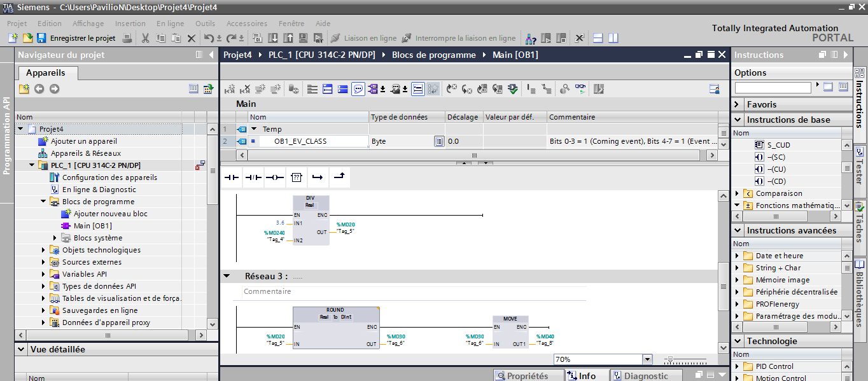The image size is (868, 381).
Task: Switch to the Diagnostic tab
Action: pyautogui.click(x=646, y=376)
